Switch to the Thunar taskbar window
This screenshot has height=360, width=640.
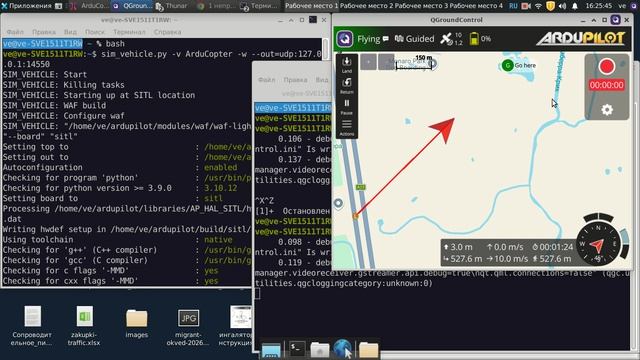[x=172, y=6]
